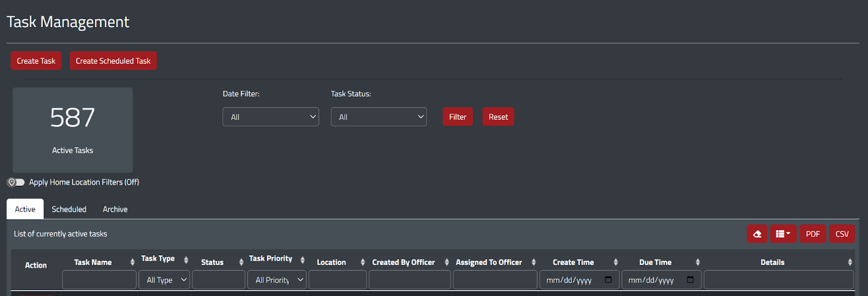Apply filters with the Filter button
The height and width of the screenshot is (296, 868).
click(x=457, y=117)
